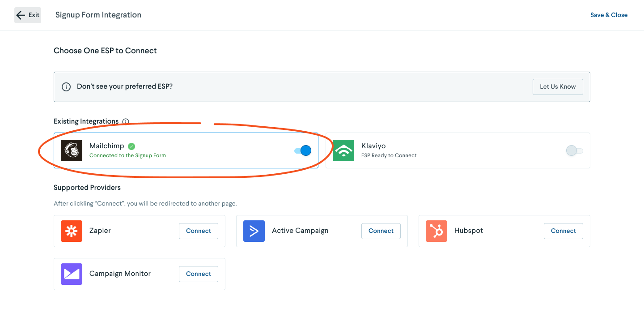The image size is (644, 322).
Task: Click the 'Existing Integrations' label
Action: (86, 121)
